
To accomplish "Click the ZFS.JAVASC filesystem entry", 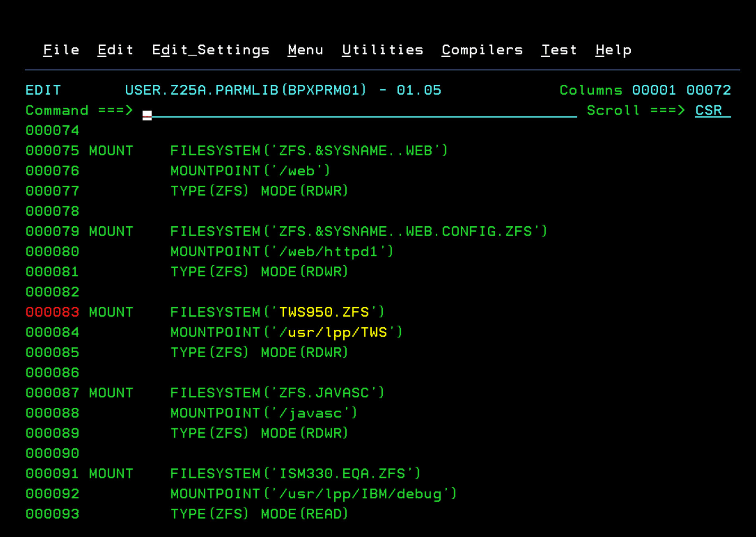I will pyautogui.click(x=324, y=393).
